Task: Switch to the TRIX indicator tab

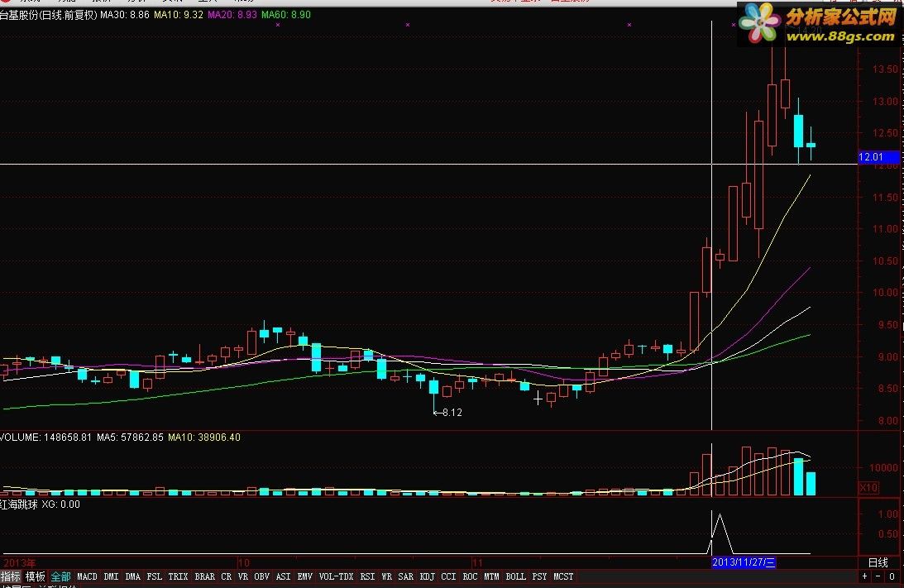Action: pyautogui.click(x=178, y=576)
